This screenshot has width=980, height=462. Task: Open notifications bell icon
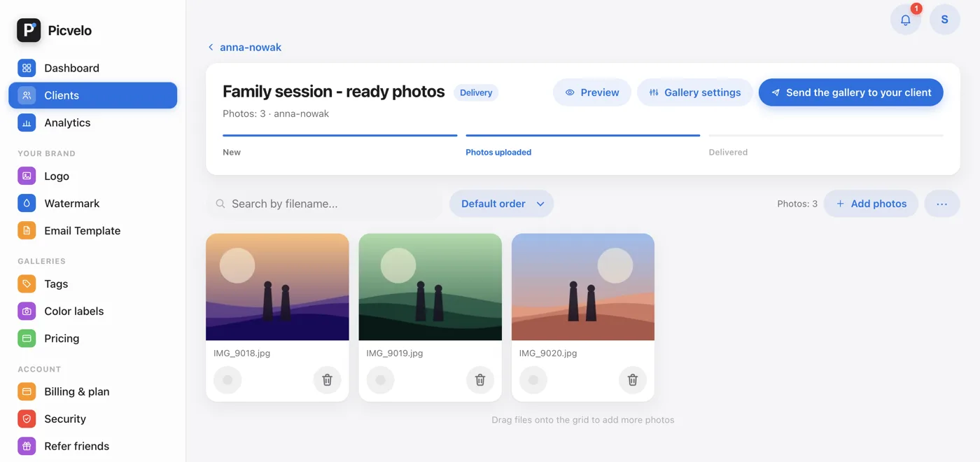point(905,20)
